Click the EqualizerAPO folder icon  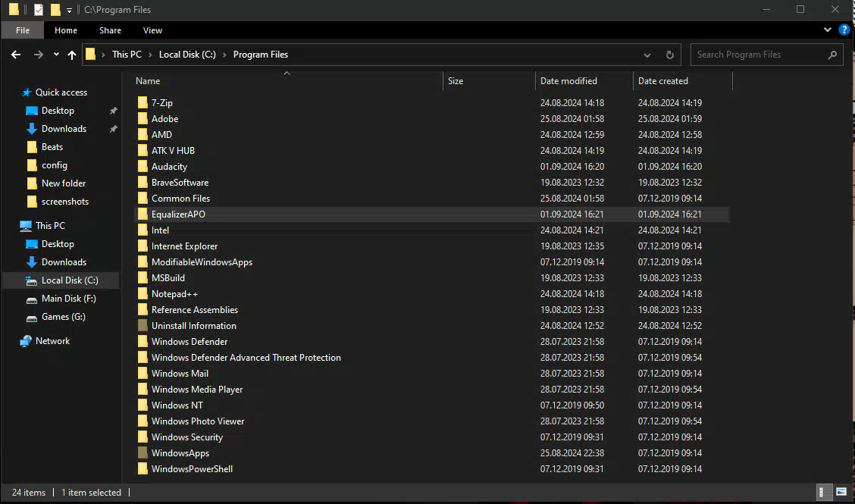click(142, 214)
